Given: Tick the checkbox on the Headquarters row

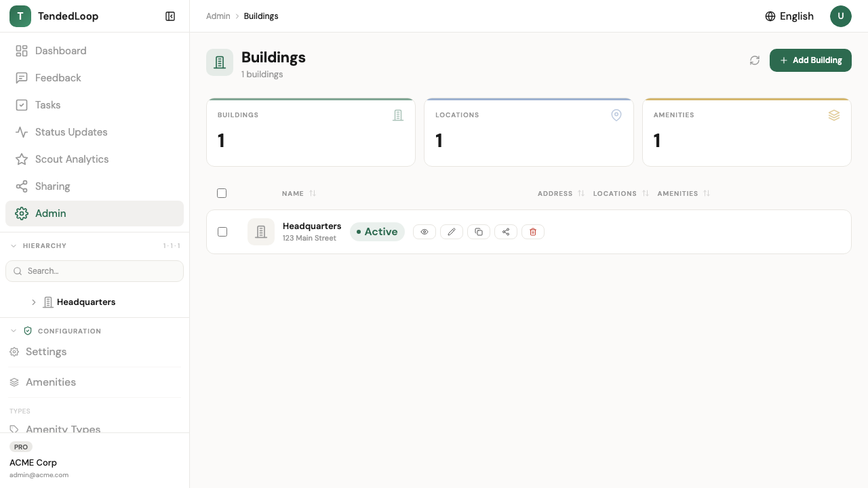Looking at the screenshot, I should click(222, 232).
